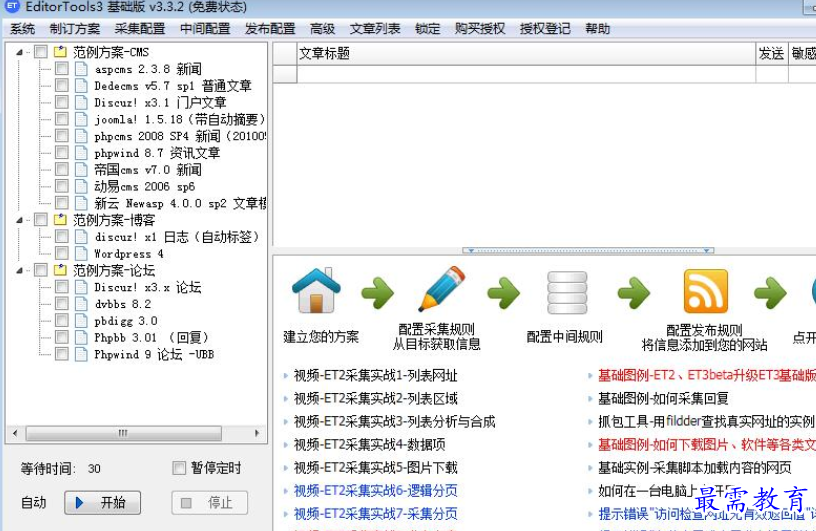This screenshot has height=531, width=816.
Task: Click the 文章标题 column header
Action: click(526, 53)
